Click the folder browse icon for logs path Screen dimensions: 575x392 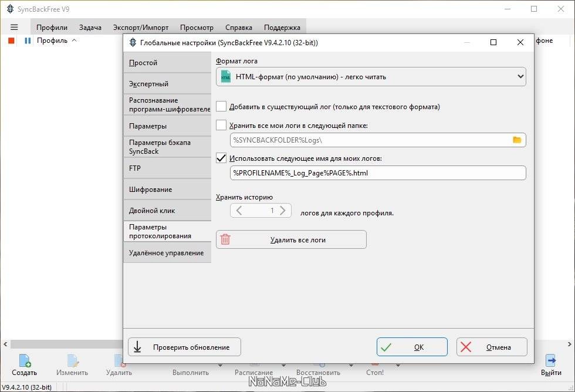[x=517, y=140]
